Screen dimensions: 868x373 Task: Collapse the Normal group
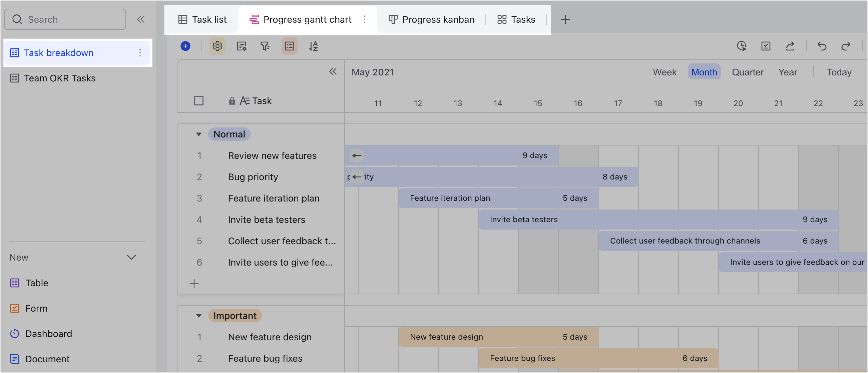199,134
